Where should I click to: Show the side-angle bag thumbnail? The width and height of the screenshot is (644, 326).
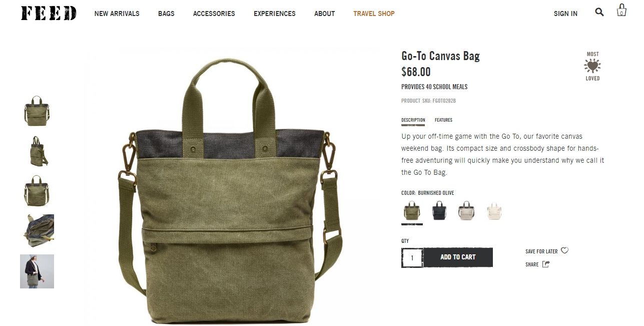(x=37, y=151)
